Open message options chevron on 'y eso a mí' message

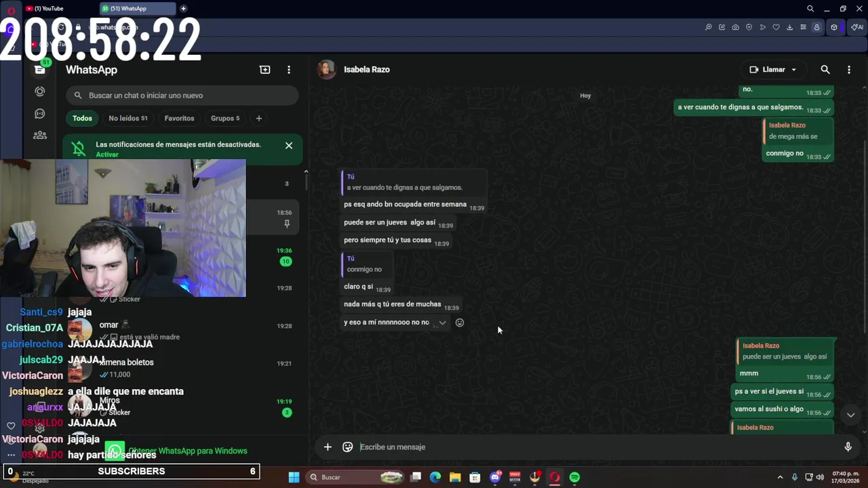coord(442,323)
